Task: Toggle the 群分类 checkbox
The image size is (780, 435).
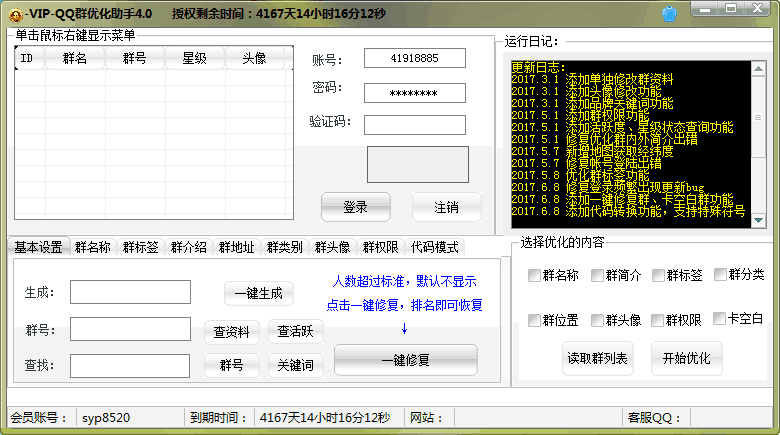Action: (x=720, y=274)
